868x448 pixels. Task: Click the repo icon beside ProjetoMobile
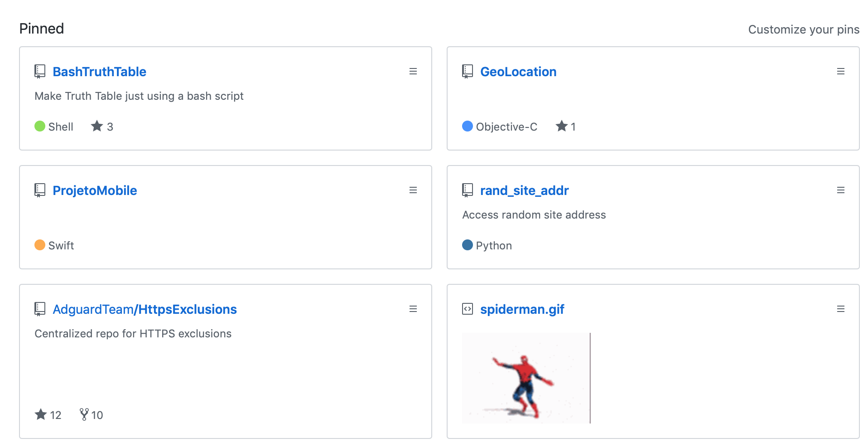click(x=40, y=190)
